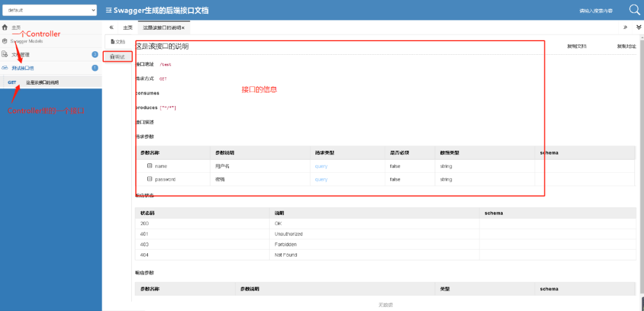Click the Forbidden description cell

pos(374,244)
